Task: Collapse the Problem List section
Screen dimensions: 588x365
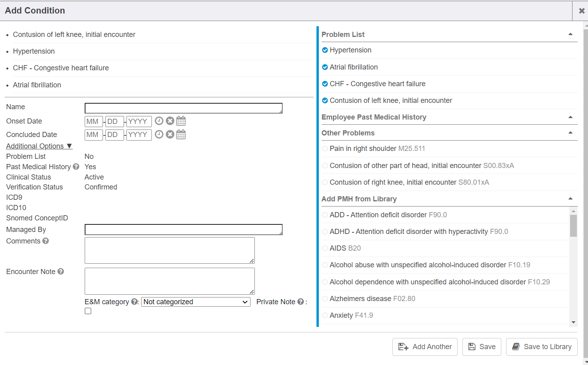Action: 570,35
